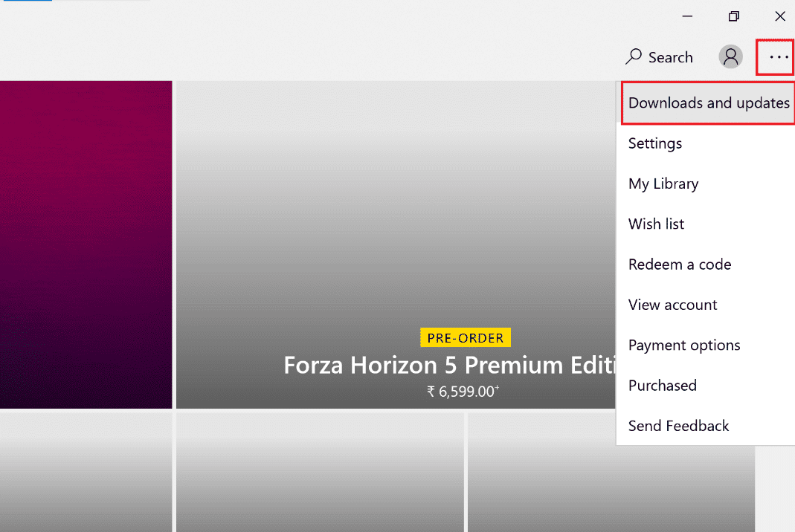Select Redeem a code option

(680, 265)
